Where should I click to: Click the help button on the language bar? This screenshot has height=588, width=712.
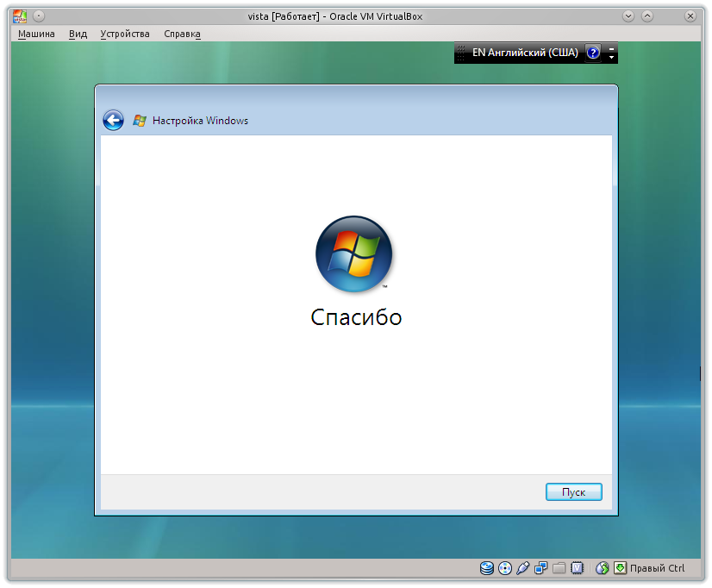592,53
